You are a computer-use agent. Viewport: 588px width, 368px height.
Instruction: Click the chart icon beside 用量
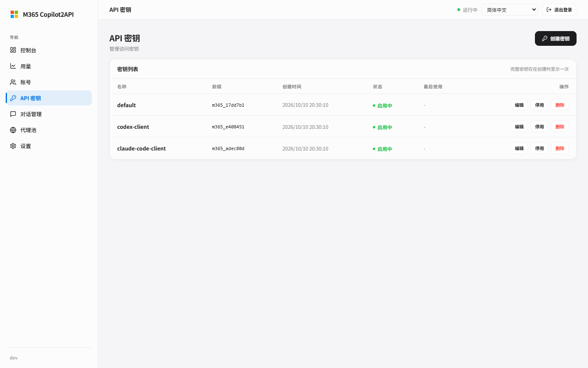pos(13,66)
